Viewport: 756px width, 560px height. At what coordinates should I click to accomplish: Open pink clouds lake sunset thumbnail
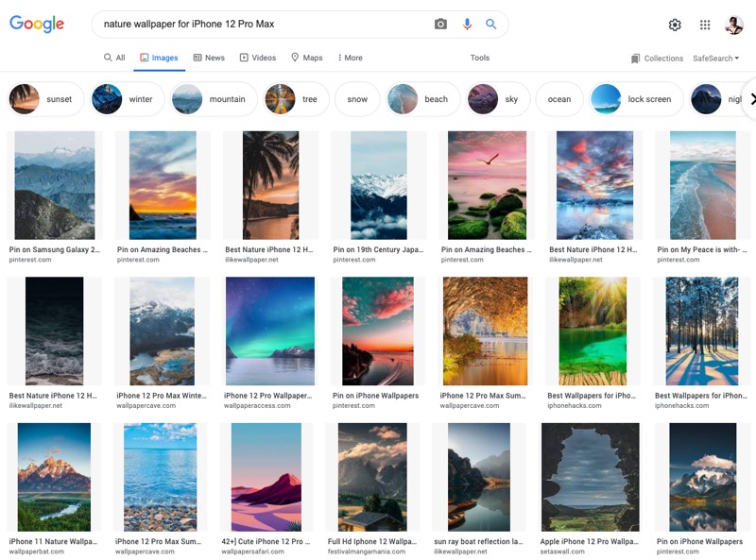click(x=378, y=331)
